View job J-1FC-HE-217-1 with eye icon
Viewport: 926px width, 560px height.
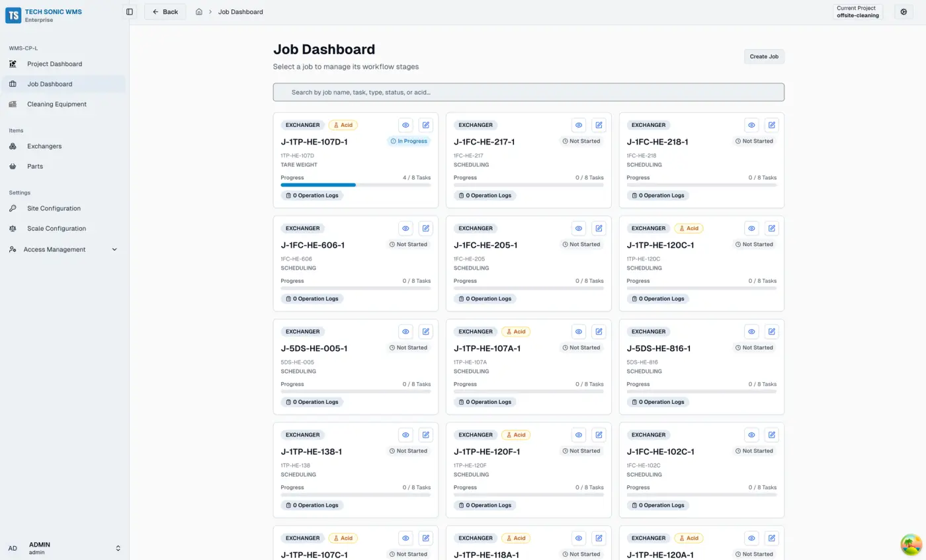coord(579,125)
